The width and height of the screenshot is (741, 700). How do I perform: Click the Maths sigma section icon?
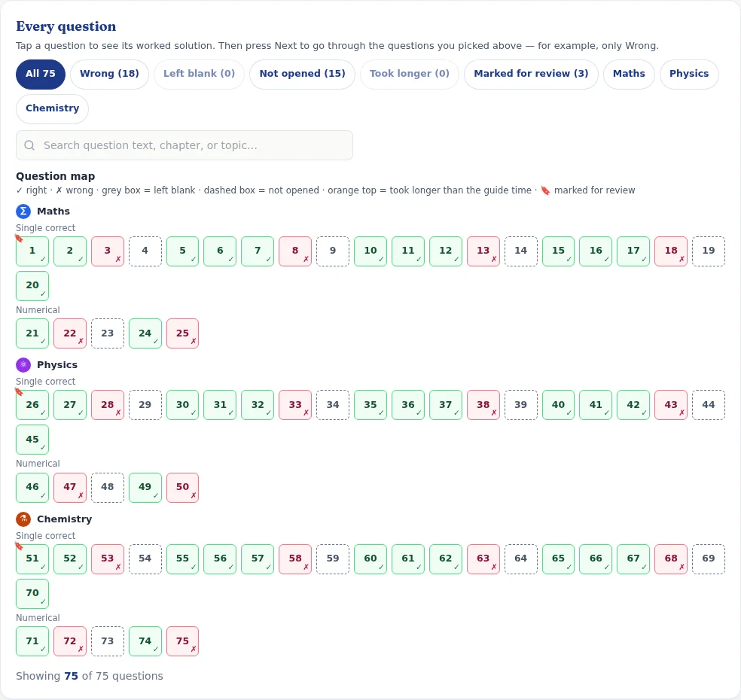coord(23,212)
